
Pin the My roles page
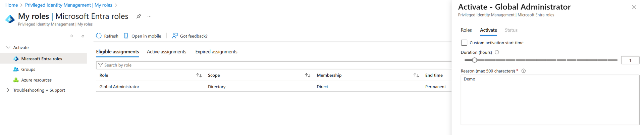coord(139,16)
